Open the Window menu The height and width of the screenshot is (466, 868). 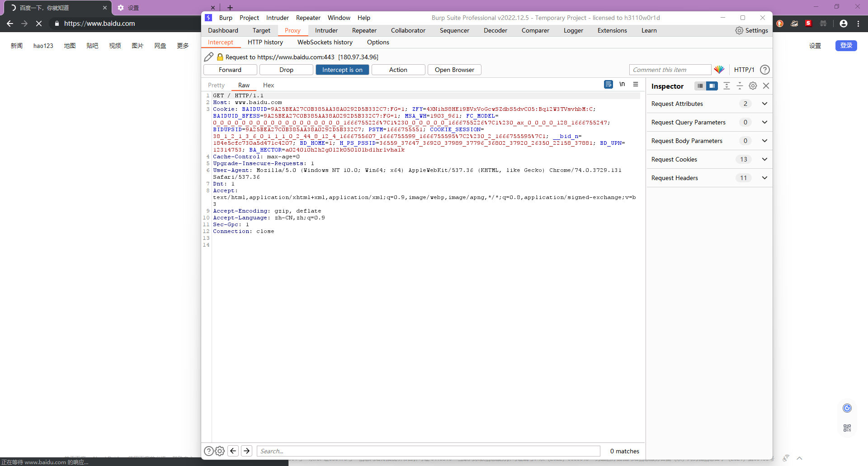339,18
